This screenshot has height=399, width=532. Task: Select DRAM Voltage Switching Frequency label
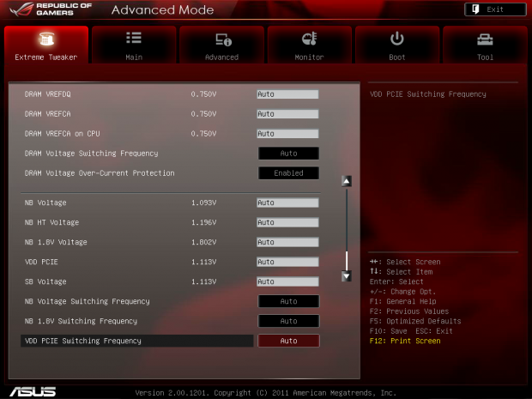point(91,154)
